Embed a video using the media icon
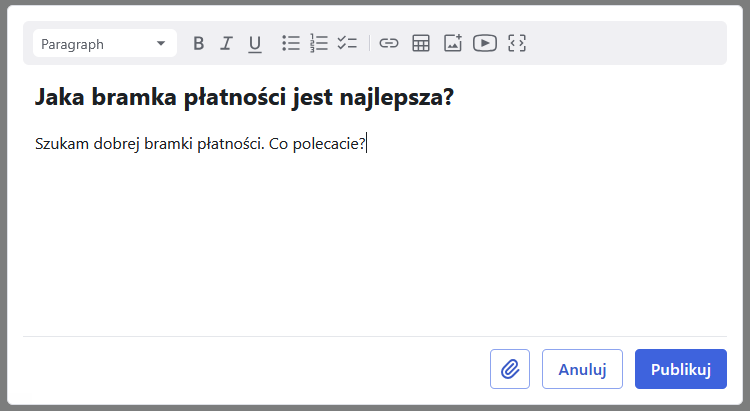Screen dimensions: 750x411 (x=485, y=43)
